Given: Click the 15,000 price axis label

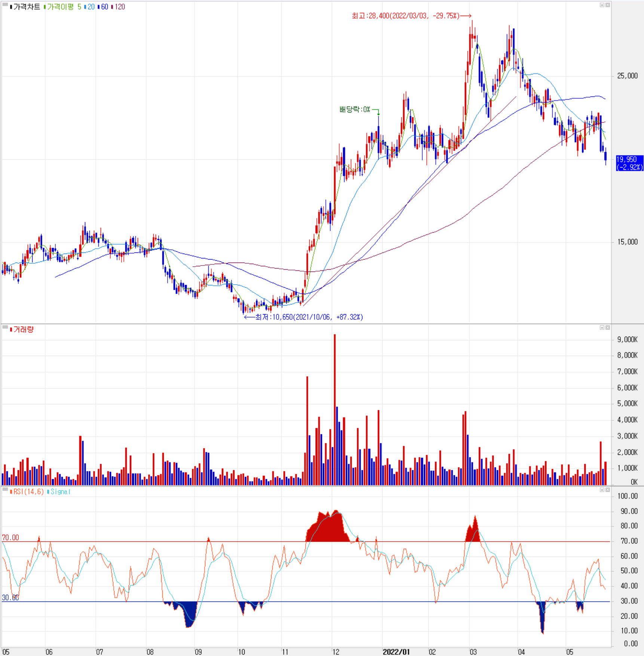Looking at the screenshot, I should [x=627, y=242].
